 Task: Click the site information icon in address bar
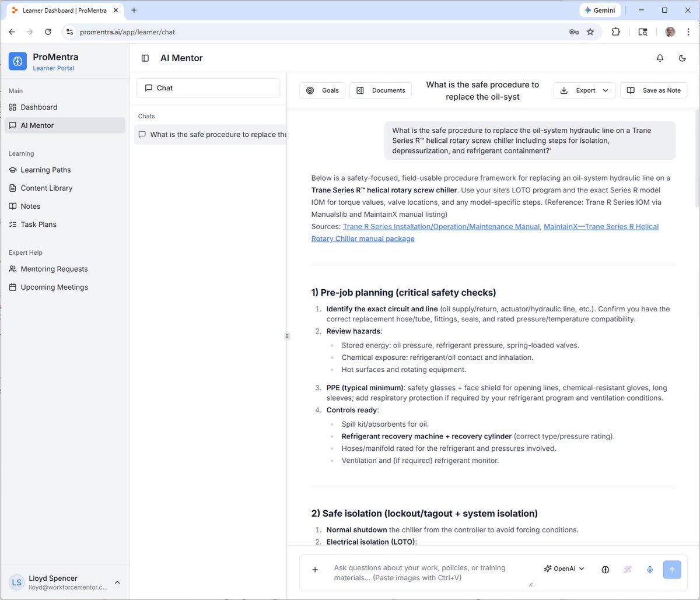[69, 32]
